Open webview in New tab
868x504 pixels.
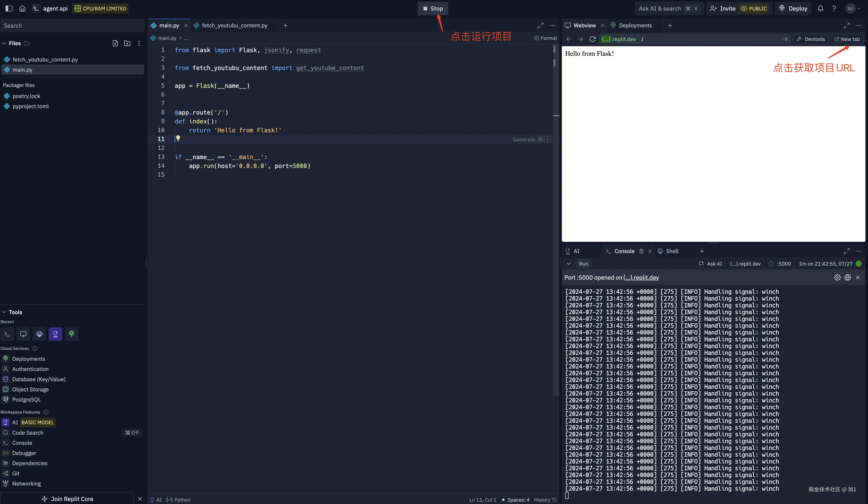[x=847, y=39]
